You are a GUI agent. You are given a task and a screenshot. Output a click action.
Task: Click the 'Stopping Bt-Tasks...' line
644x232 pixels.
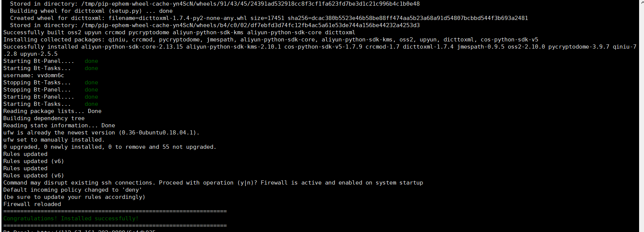[x=37, y=82]
